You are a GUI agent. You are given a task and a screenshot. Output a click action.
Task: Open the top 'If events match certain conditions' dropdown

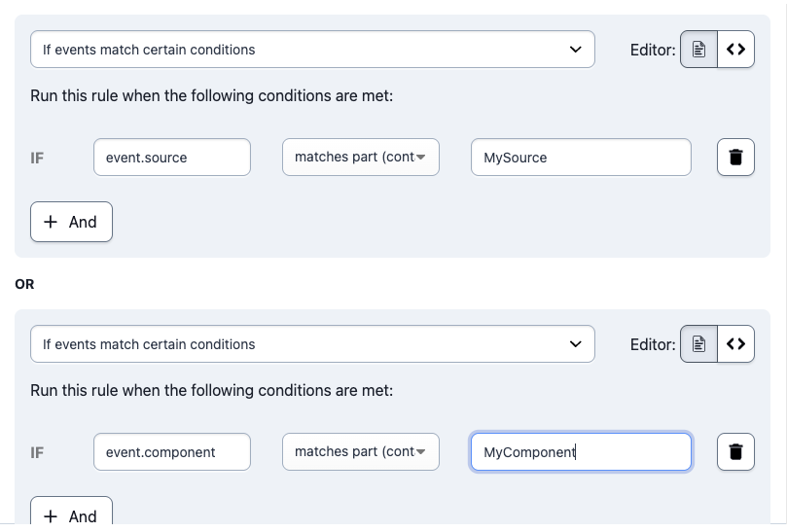tap(312, 50)
